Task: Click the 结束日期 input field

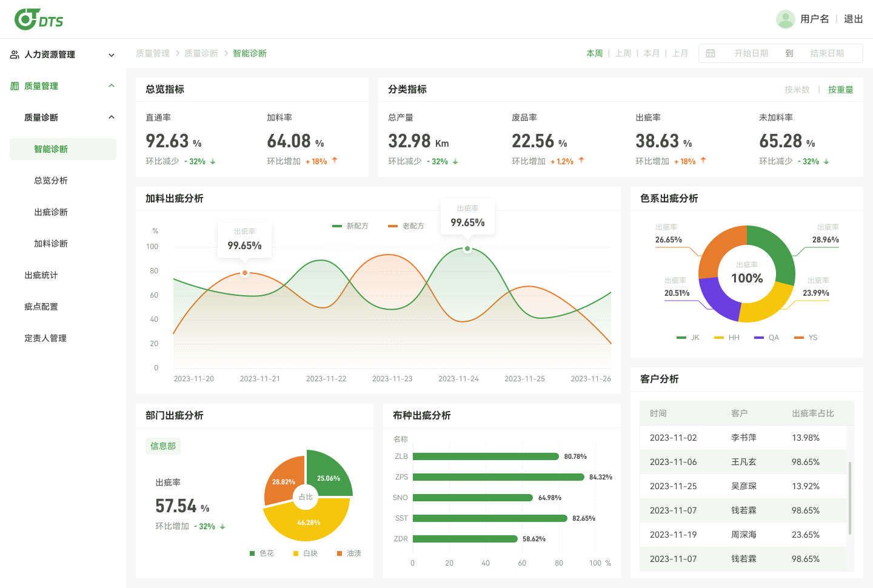Action: click(x=827, y=53)
